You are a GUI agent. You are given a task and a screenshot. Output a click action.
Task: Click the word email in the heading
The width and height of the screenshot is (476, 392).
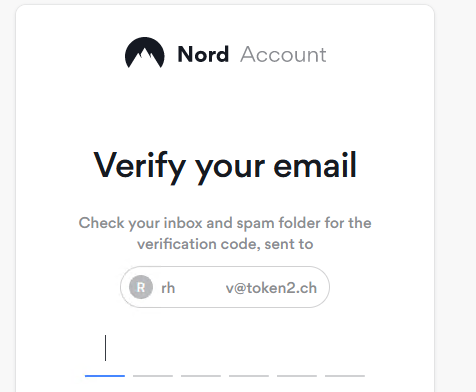(x=315, y=165)
